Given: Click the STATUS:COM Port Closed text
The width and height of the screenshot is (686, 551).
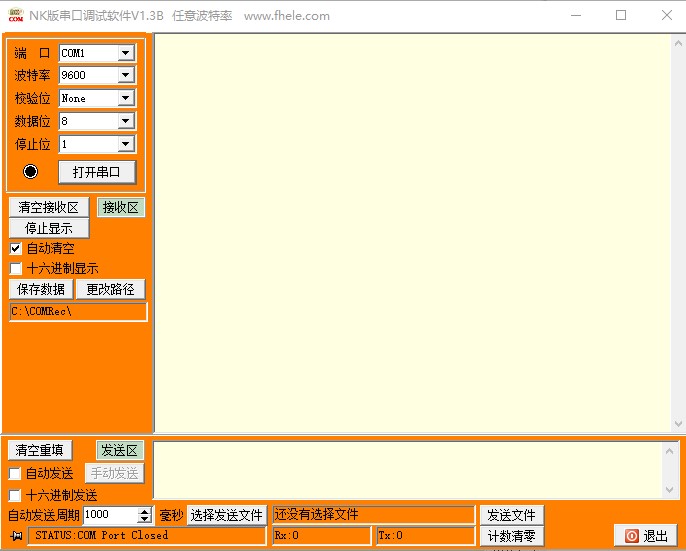Looking at the screenshot, I should [102, 535].
